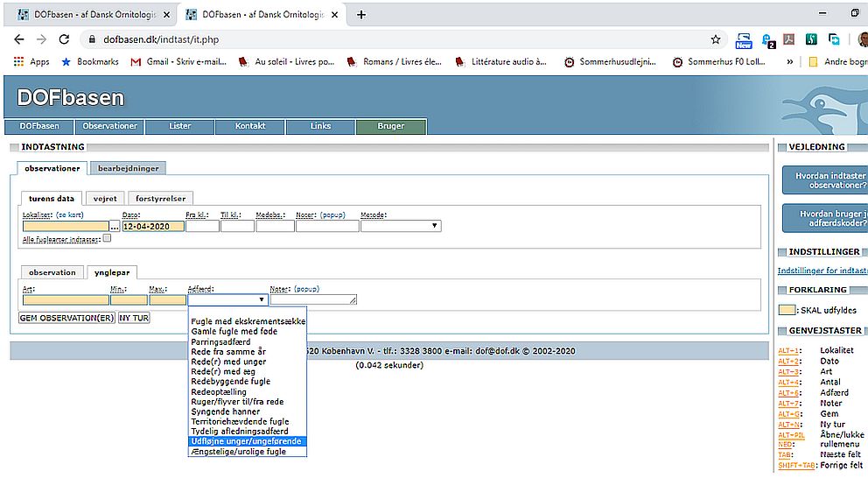The width and height of the screenshot is (868, 478).
Task: Open the DOFbasen menu item
Action: [39, 126]
